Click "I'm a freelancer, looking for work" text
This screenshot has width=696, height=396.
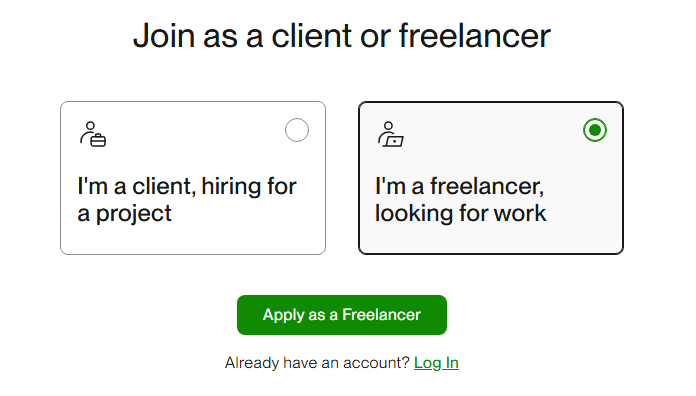coord(461,199)
